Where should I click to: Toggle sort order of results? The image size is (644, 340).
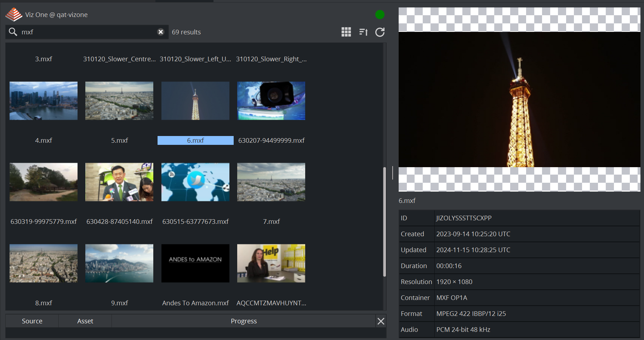pyautogui.click(x=363, y=32)
